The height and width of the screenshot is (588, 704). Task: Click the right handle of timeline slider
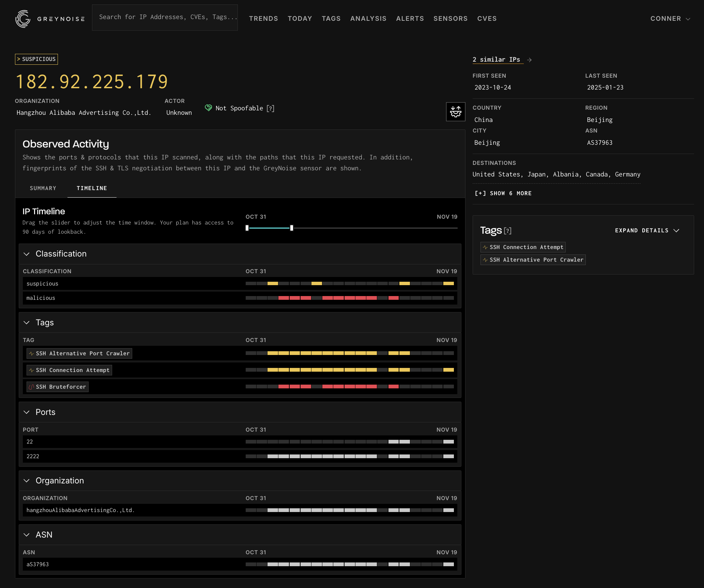[292, 228]
